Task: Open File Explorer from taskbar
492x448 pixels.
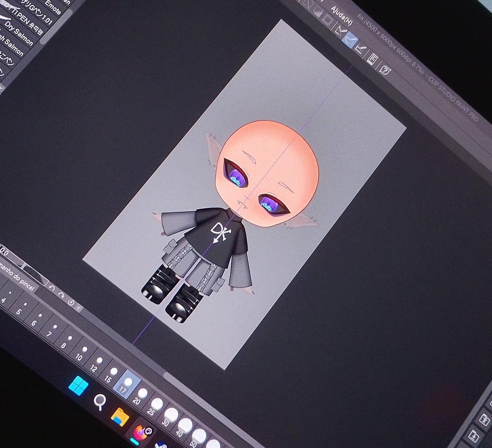Action: 120,416
